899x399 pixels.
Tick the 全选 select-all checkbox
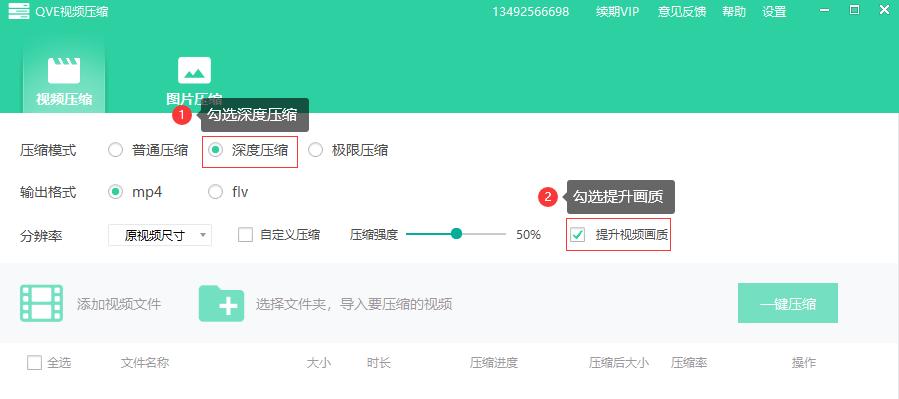click(34, 362)
